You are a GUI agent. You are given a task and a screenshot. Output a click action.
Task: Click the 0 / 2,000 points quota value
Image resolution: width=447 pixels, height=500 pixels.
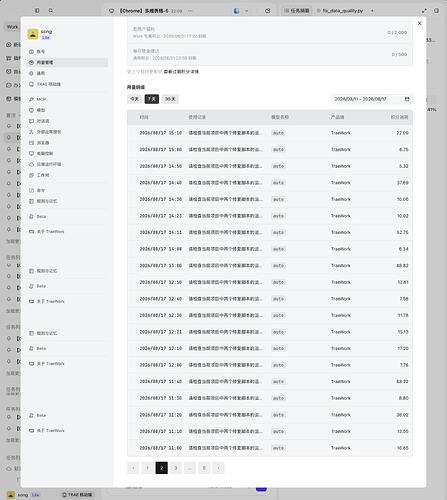pos(397,32)
